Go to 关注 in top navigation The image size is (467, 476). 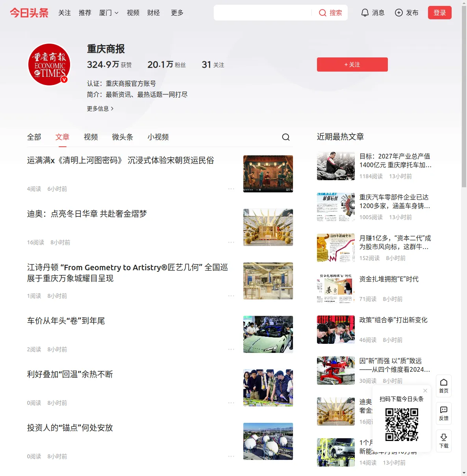(65, 13)
